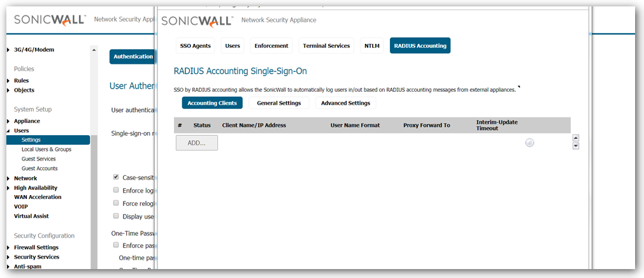
Task: Switch to the SSO Agents tab
Action: 194,46
